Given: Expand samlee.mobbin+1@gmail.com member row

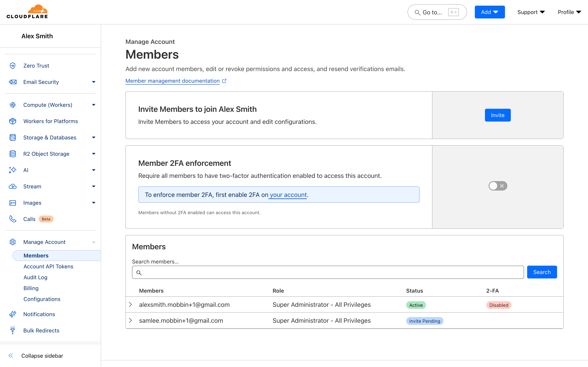Looking at the screenshot, I should (130, 321).
